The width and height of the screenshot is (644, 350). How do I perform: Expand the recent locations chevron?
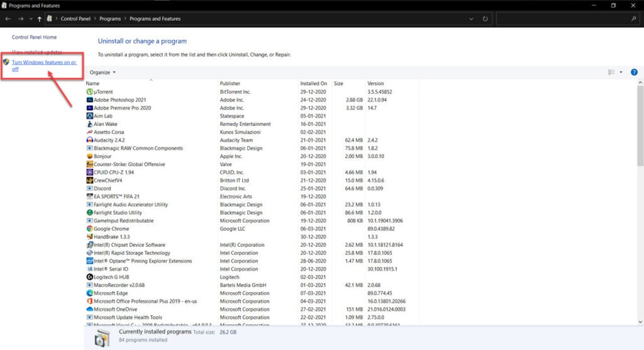(30, 19)
